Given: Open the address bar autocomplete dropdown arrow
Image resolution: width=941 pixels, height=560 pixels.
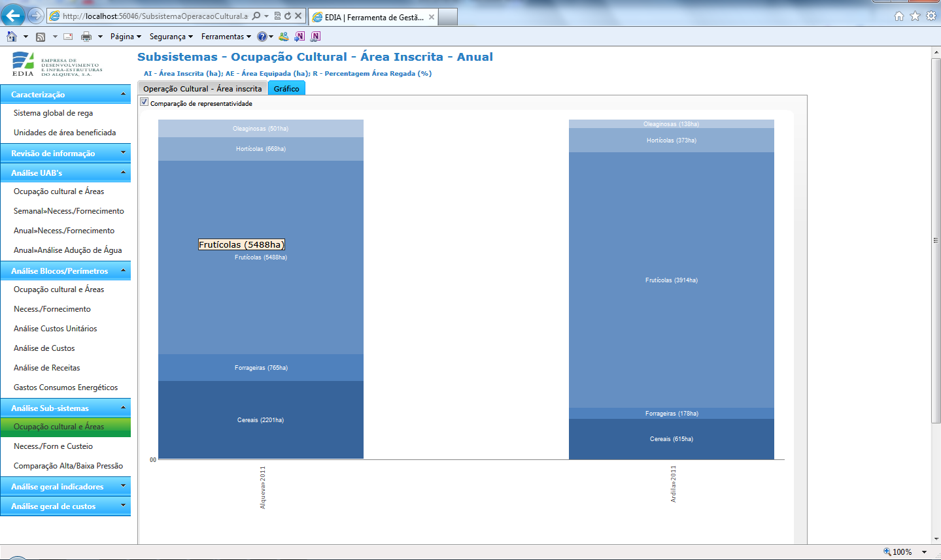Looking at the screenshot, I should coord(266,16).
